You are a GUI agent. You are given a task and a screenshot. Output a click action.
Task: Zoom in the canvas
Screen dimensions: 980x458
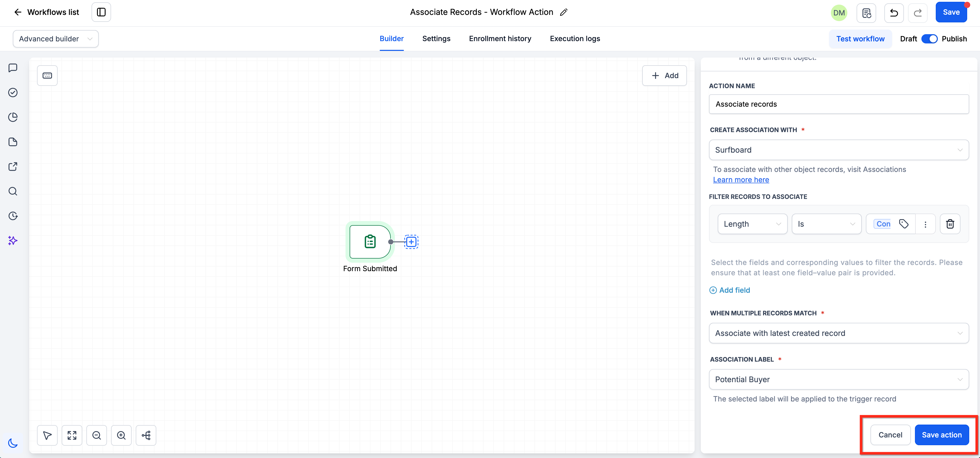point(121,435)
